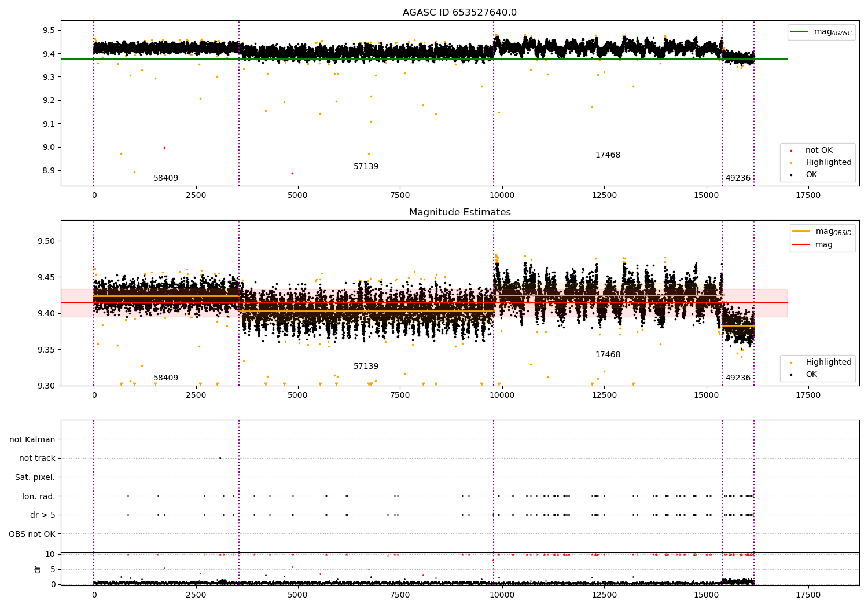
Task: Click the red line swatch for 'mag' legend entry
Action: (x=801, y=245)
